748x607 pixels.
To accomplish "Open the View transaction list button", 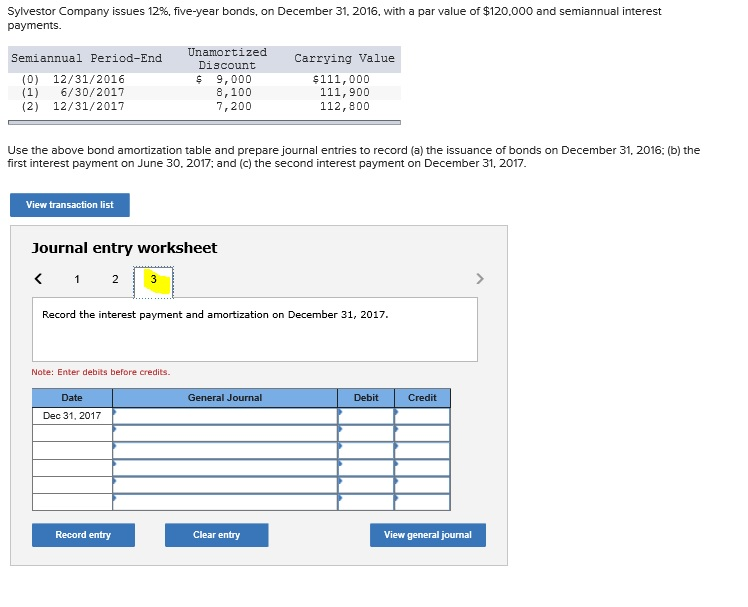I will pos(70,205).
